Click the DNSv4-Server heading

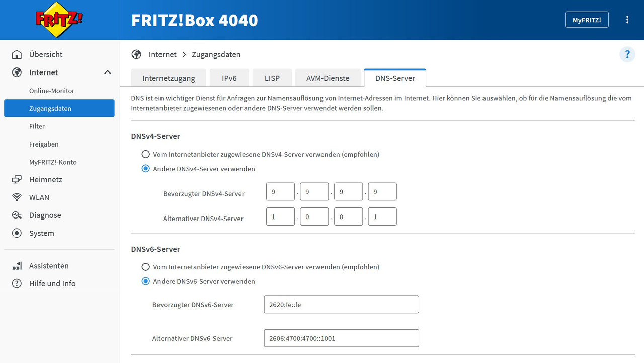click(x=155, y=136)
